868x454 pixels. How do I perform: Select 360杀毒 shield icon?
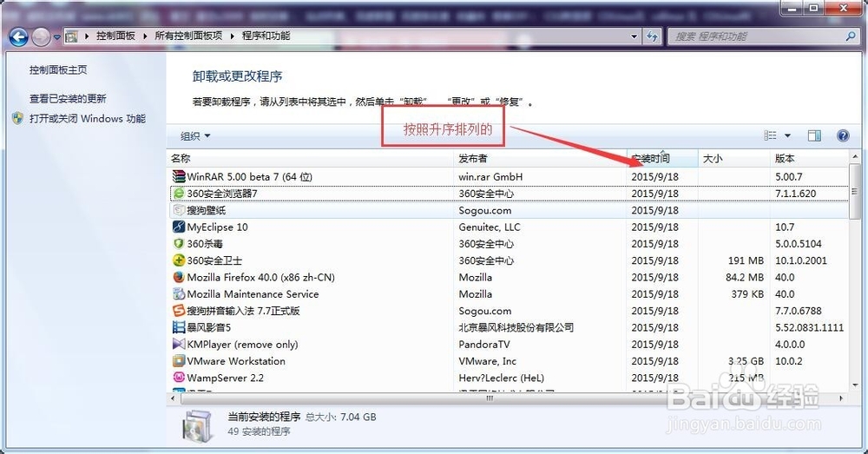[x=178, y=244]
